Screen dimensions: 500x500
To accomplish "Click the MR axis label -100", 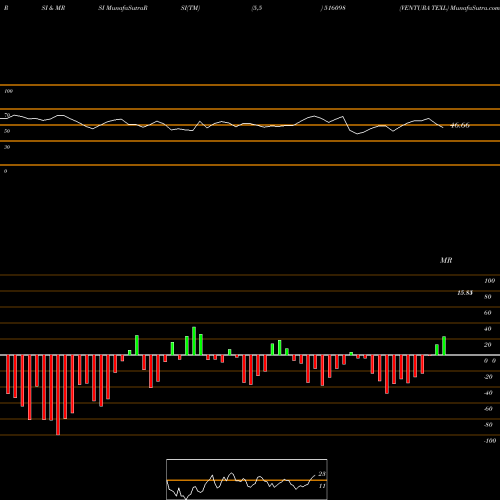I will tap(490, 441).
